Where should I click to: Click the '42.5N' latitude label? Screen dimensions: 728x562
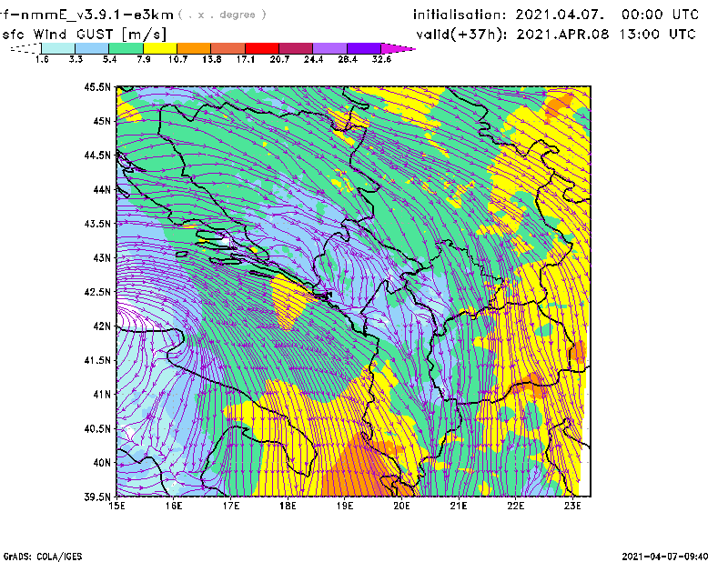pos(97,292)
